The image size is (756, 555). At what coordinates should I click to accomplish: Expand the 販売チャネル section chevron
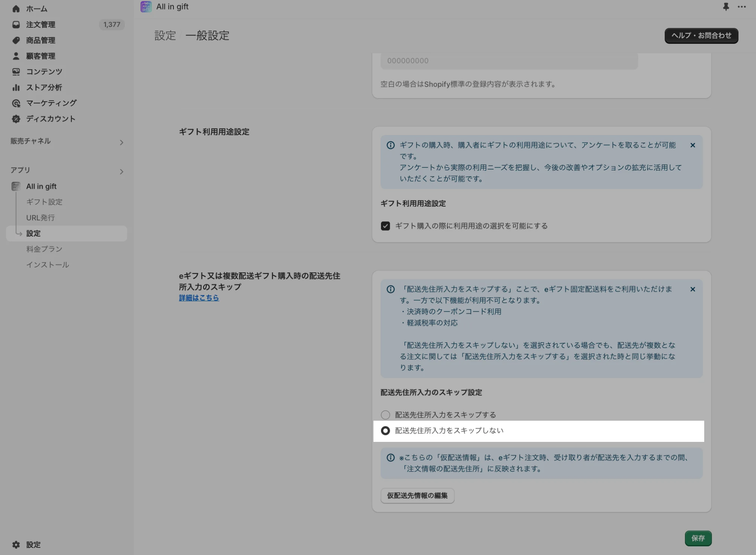pos(121,143)
